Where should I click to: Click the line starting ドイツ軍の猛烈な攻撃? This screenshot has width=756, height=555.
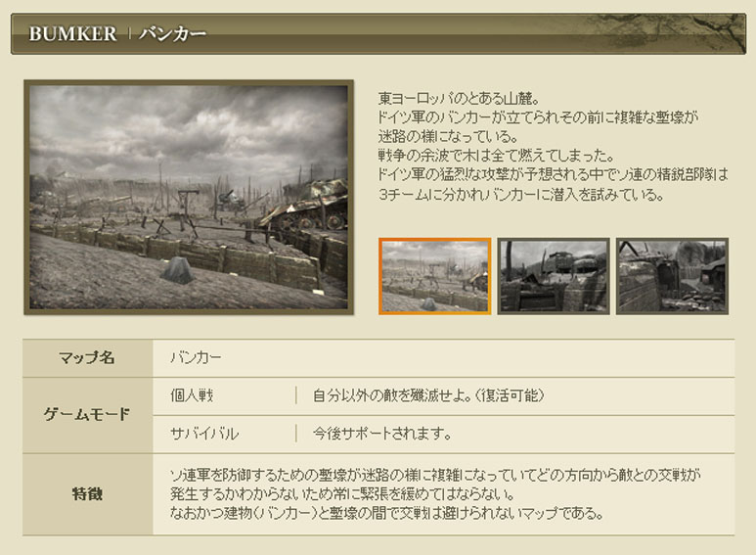click(x=553, y=174)
